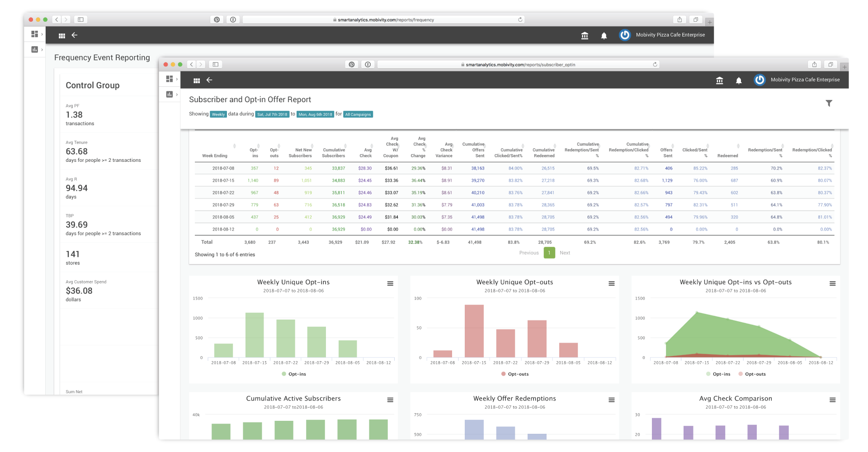Open Cumulative Active Subscribers chart menu
The image size is (868, 452).
tap(390, 400)
